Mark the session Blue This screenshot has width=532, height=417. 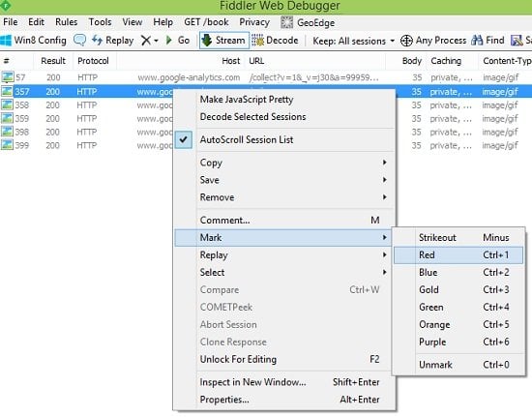point(458,272)
